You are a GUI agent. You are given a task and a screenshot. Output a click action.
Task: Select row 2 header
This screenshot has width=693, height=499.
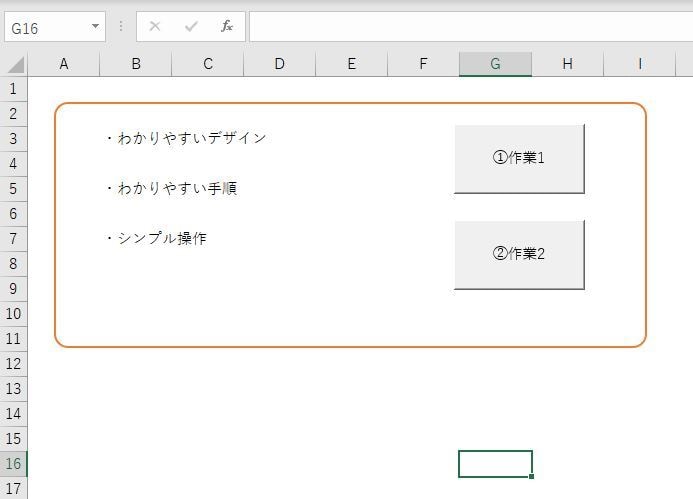tap(13, 114)
